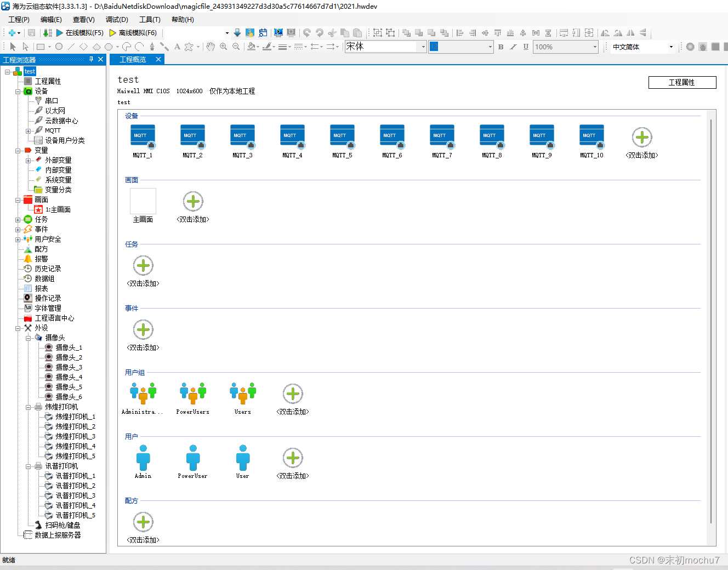The height and width of the screenshot is (570, 728).
Task: Open the 调试(D) menu
Action: (117, 19)
